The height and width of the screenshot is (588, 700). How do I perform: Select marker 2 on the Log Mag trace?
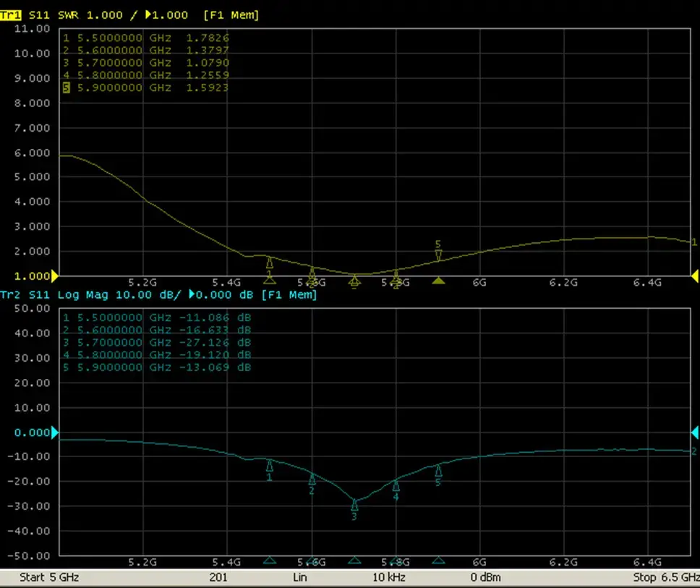(312, 484)
